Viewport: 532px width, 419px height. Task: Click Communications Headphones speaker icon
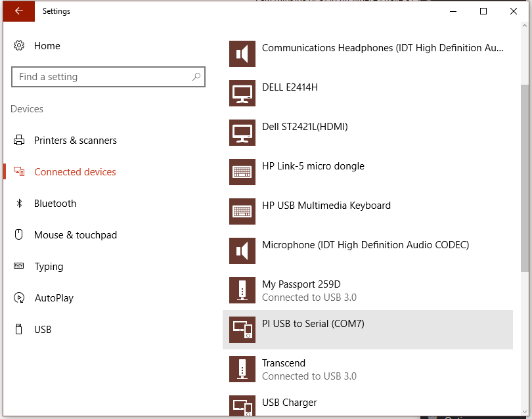[242, 54]
